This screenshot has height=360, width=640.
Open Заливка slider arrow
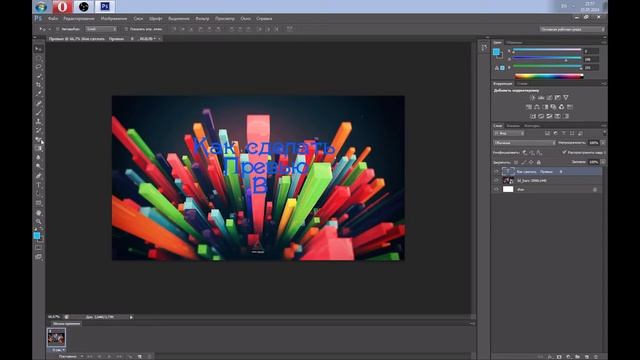603,162
